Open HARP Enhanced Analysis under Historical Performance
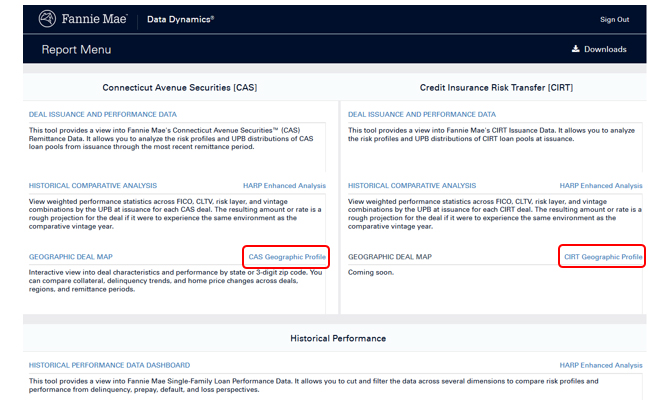 601,365
